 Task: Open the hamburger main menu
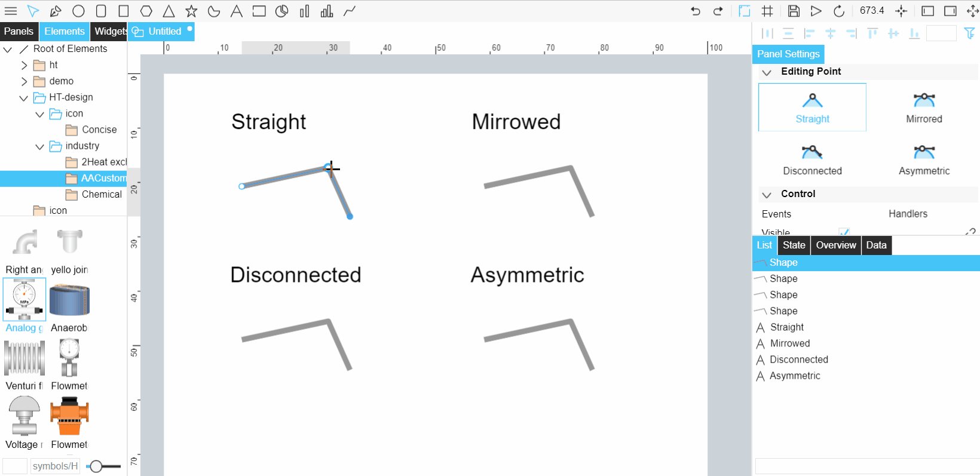tap(11, 11)
